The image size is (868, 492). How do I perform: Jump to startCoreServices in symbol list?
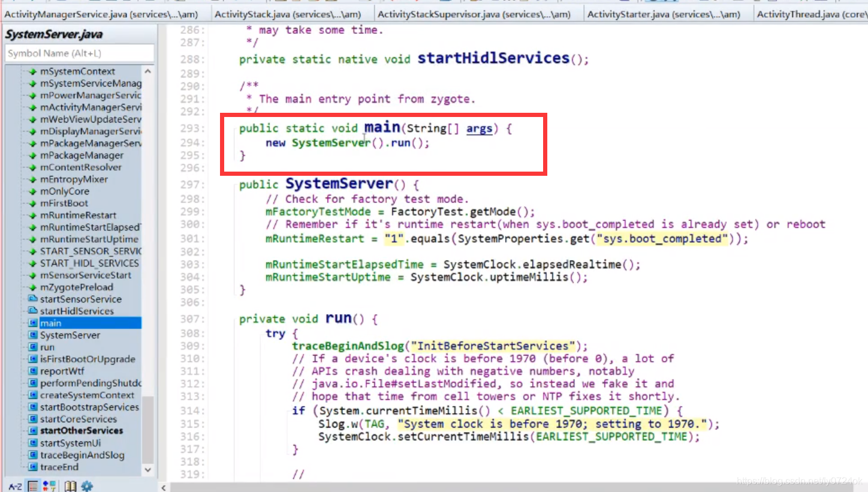coord(79,419)
